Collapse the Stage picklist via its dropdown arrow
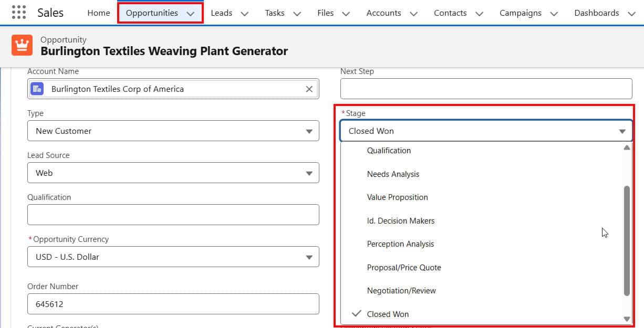The width and height of the screenshot is (644, 328). coord(622,131)
